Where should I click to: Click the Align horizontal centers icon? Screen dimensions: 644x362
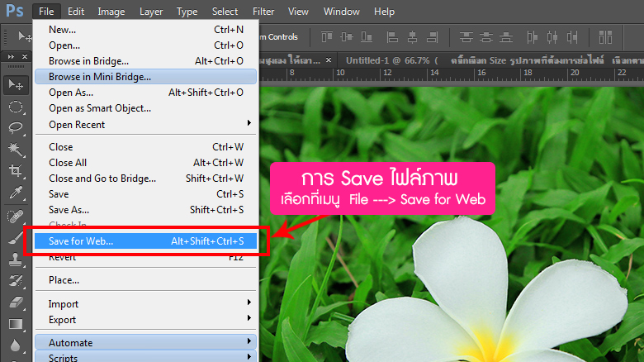[411, 36]
